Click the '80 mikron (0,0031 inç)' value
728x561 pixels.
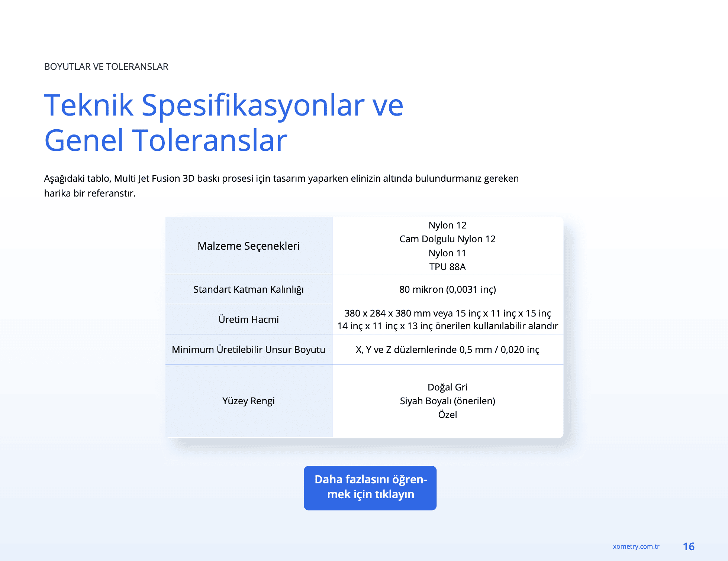coord(447,289)
